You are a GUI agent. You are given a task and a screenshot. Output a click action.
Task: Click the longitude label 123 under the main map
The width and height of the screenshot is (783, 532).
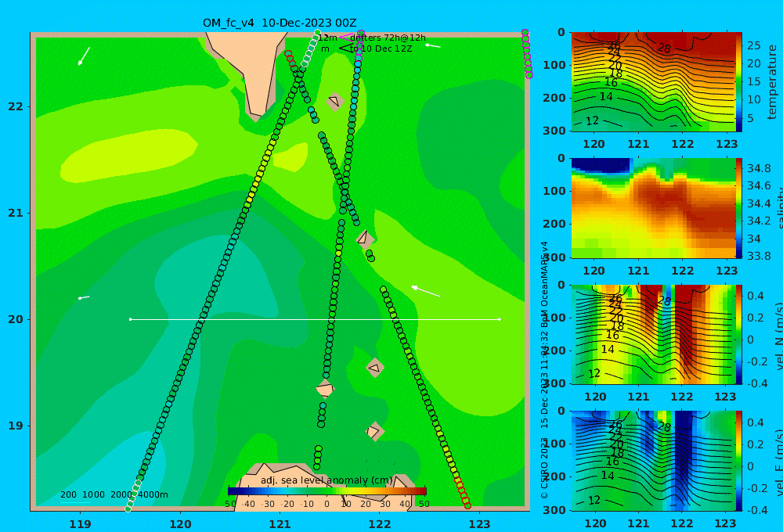480,524
